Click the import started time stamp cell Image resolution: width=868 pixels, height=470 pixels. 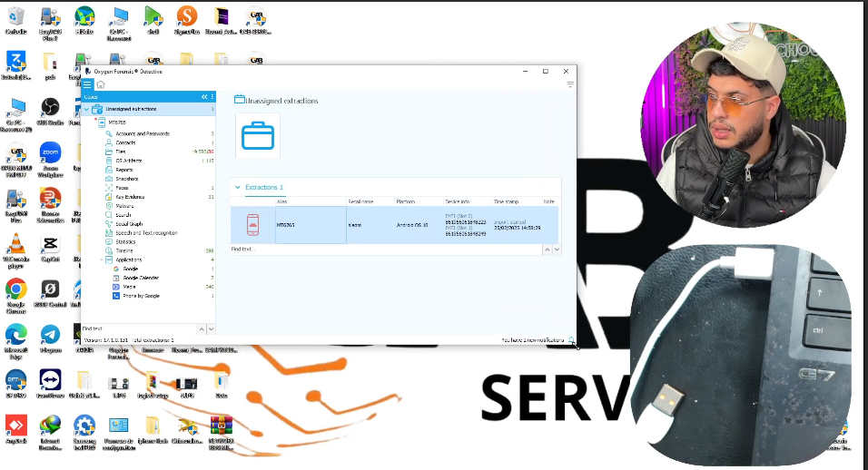(517, 225)
